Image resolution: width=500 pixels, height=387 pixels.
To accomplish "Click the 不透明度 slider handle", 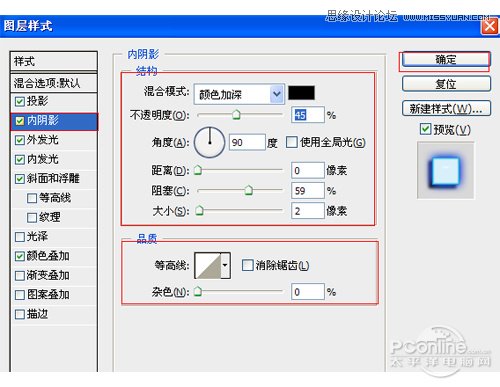I will [236, 115].
